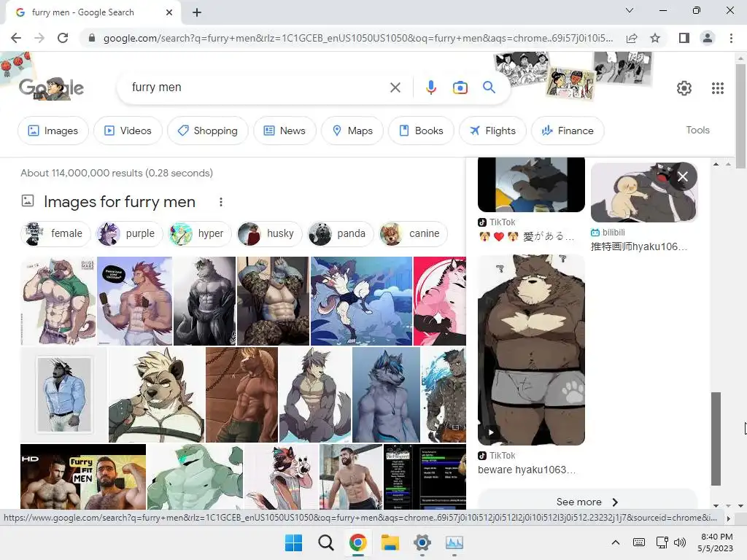The width and height of the screenshot is (747, 560).
Task: Switch to the Maps results tab
Action: point(352,131)
